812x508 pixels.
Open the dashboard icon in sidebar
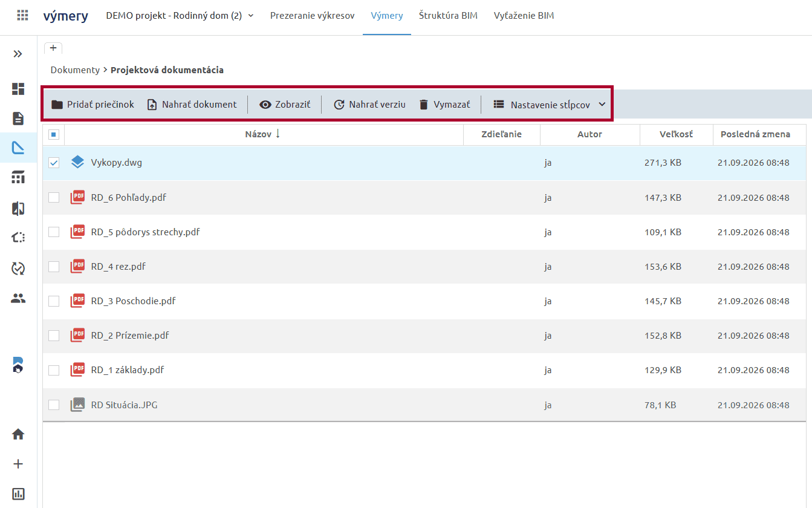(18, 89)
